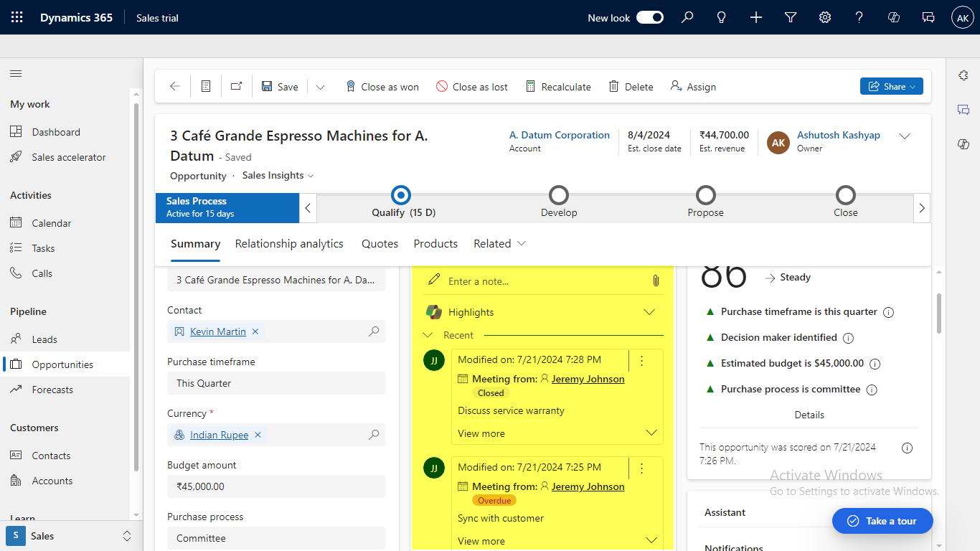This screenshot has width=980, height=551.
Task: Open the Save options dropdown arrow
Action: pyautogui.click(x=321, y=87)
